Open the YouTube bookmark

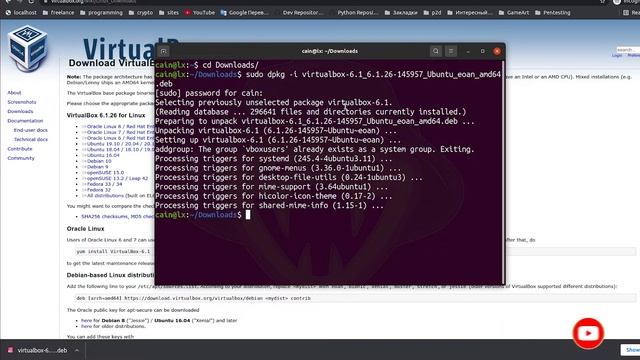pyautogui.click(x=200, y=13)
